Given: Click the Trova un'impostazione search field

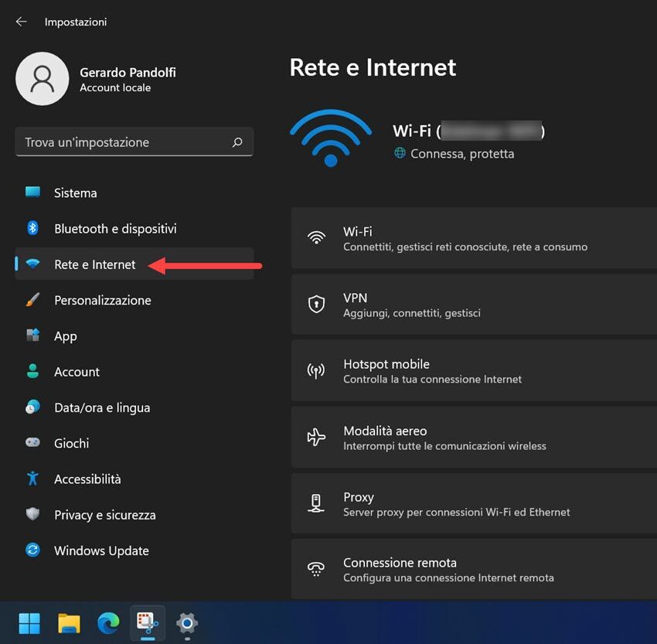Looking at the screenshot, I should point(134,142).
